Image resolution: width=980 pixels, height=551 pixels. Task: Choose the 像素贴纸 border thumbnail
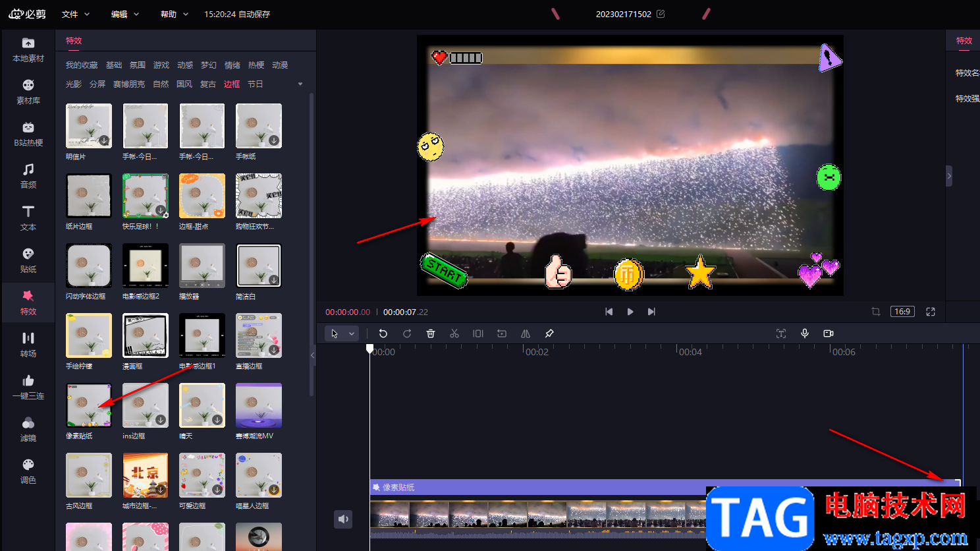pyautogui.click(x=89, y=405)
